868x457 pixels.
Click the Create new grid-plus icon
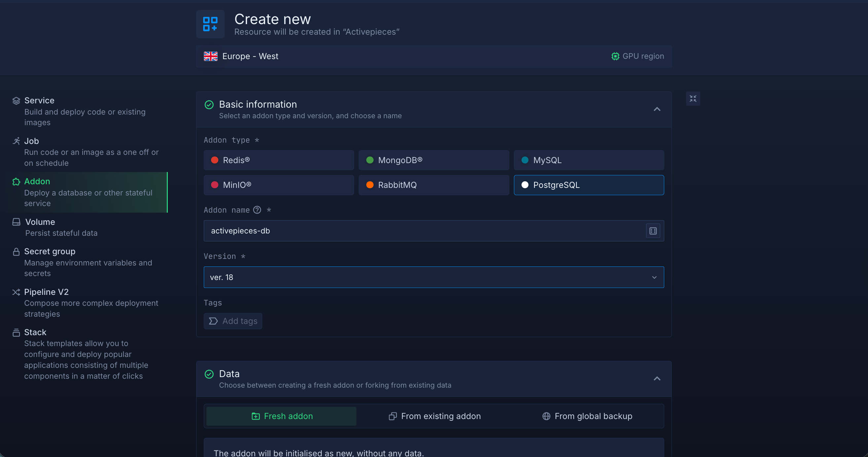pos(210,24)
